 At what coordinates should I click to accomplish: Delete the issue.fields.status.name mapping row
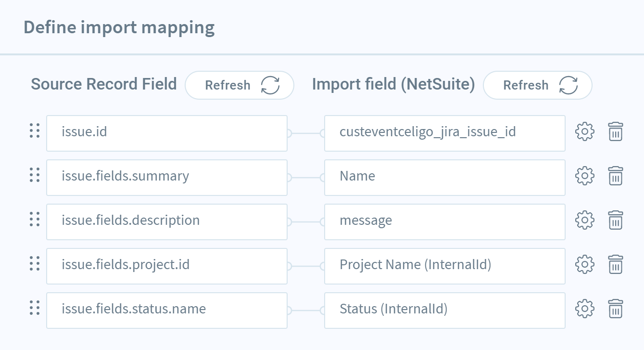coord(616,309)
